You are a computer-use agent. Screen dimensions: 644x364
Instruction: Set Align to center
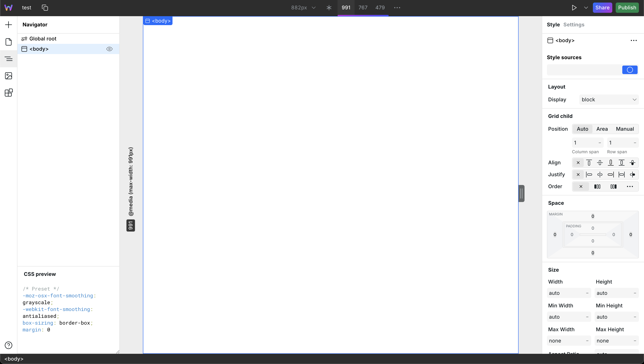[x=600, y=163]
